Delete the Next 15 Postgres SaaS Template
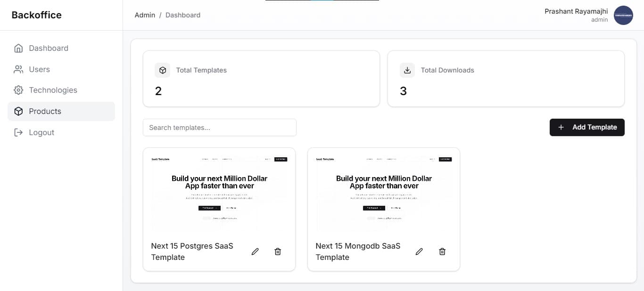 point(278,251)
